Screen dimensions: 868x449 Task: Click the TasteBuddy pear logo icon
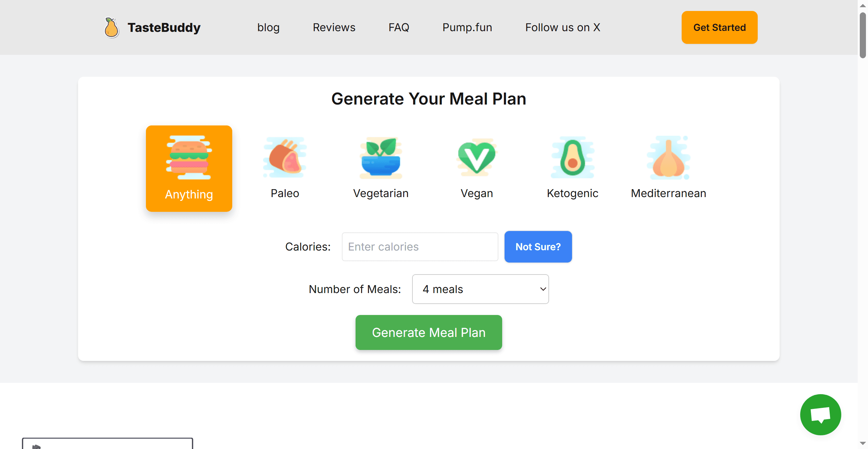point(111,27)
